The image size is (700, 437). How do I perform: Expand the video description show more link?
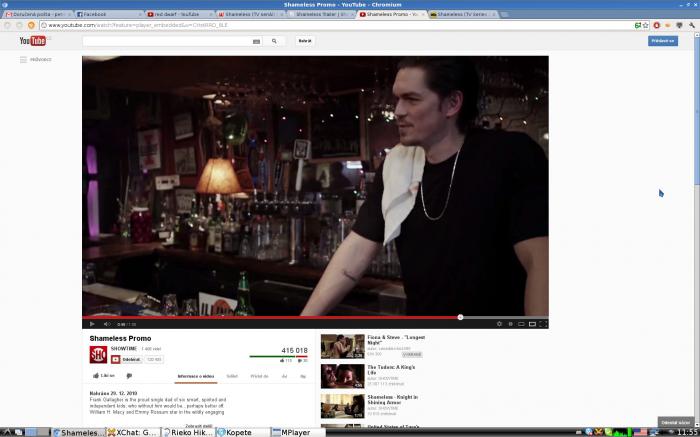point(199,426)
